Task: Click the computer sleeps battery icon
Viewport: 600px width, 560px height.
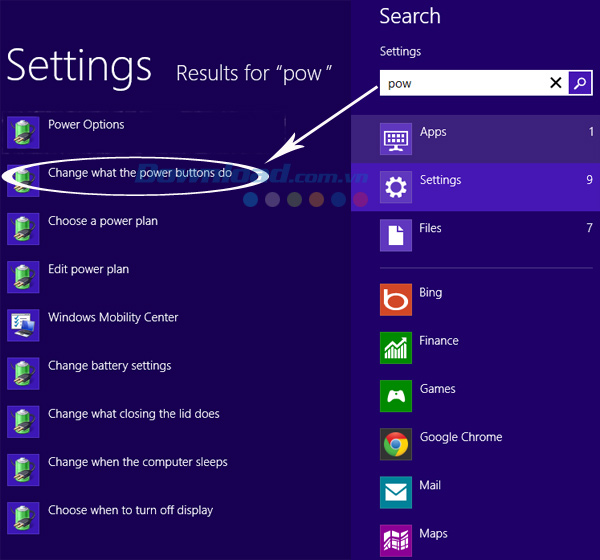Action: tap(23, 470)
